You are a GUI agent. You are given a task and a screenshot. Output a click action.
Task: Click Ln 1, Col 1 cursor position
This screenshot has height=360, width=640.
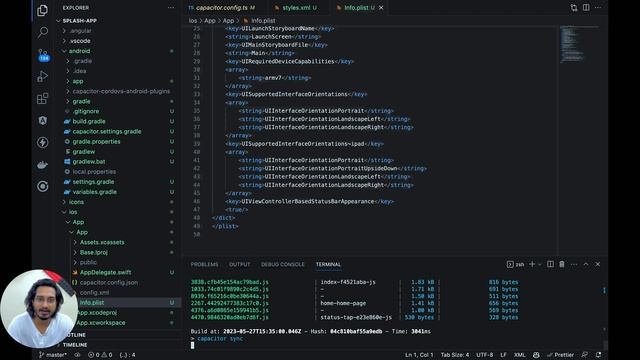point(419,355)
